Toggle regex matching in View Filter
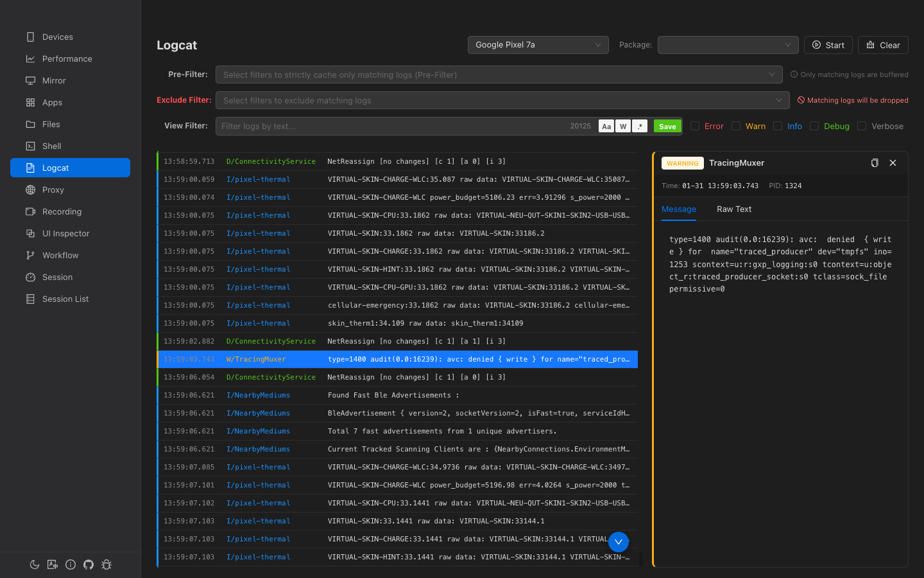 (x=640, y=127)
